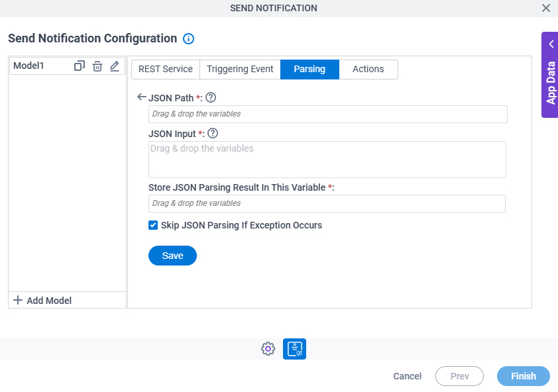
Task: Focus Store JSON Parsing Result variable field
Action: (327, 203)
